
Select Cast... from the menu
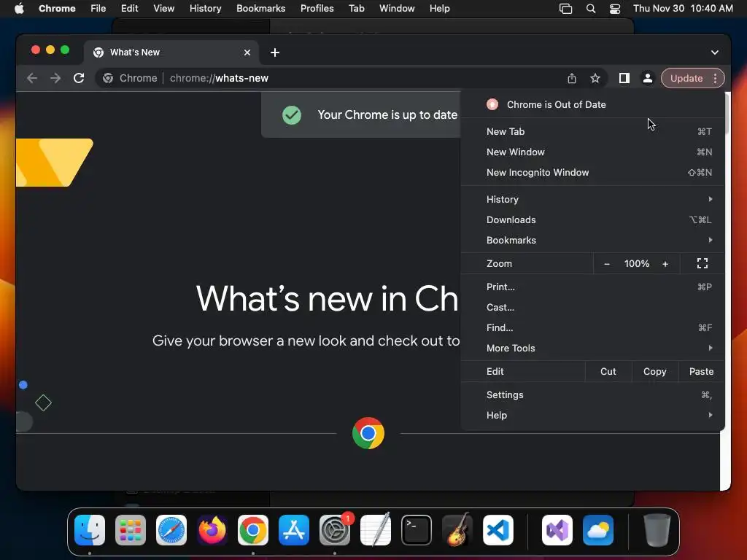[x=592, y=307]
